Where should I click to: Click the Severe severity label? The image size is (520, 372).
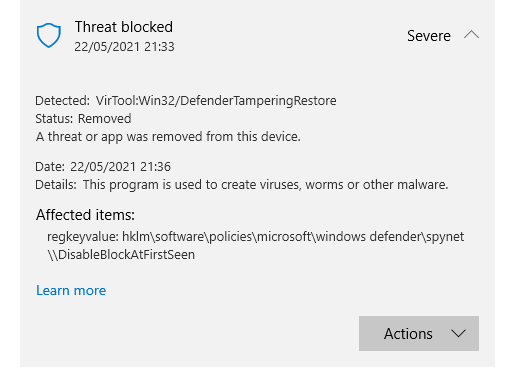coord(429,36)
